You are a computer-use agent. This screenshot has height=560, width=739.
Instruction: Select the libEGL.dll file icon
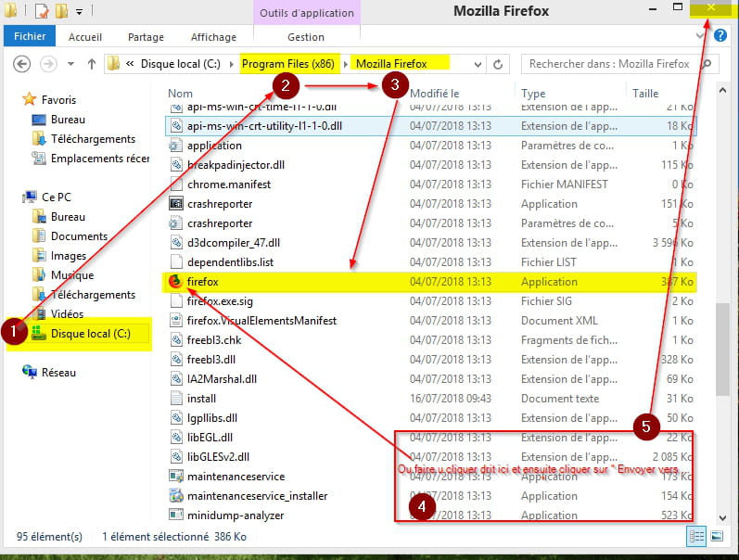click(x=176, y=438)
